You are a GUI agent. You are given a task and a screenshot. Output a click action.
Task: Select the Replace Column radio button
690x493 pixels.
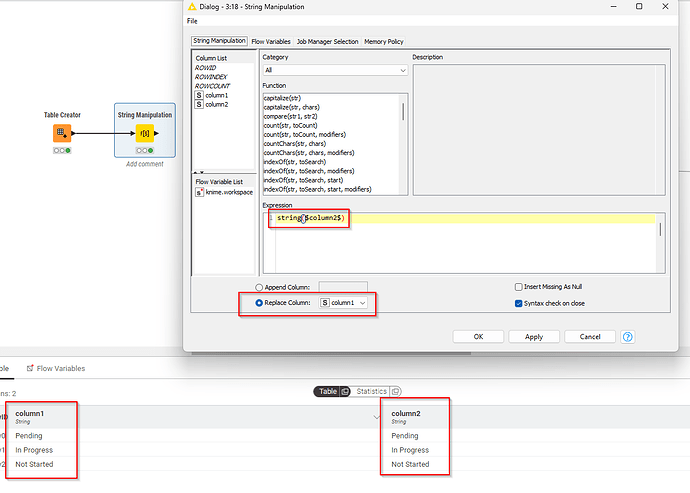point(259,303)
